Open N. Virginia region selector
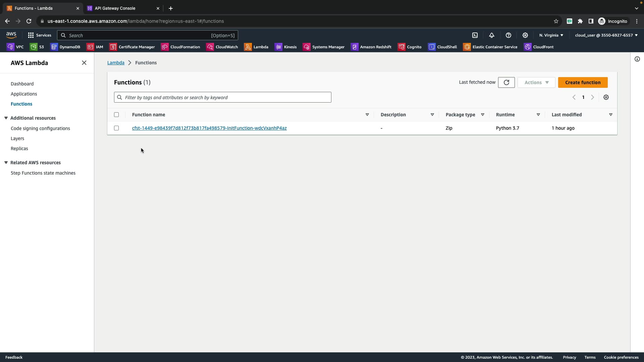This screenshot has height=362, width=644. (x=551, y=35)
